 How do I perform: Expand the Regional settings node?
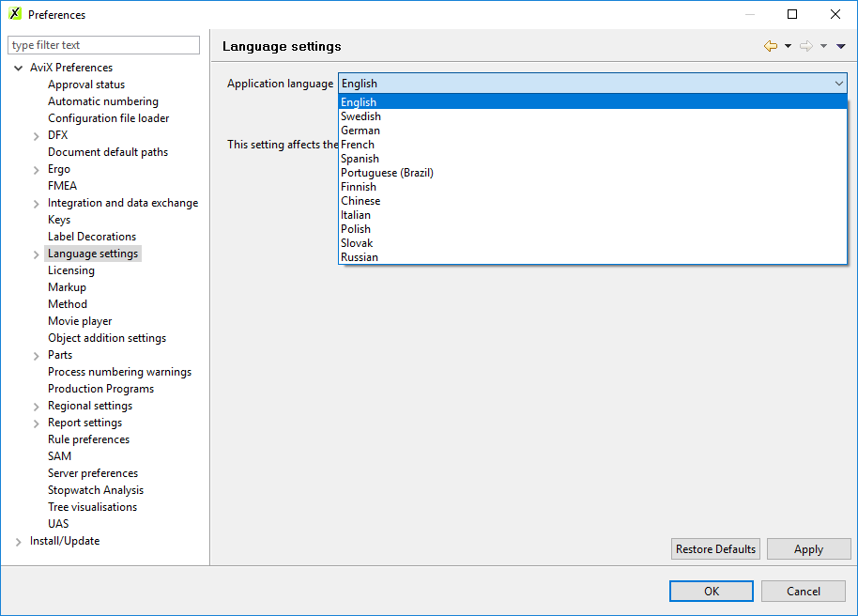36,405
